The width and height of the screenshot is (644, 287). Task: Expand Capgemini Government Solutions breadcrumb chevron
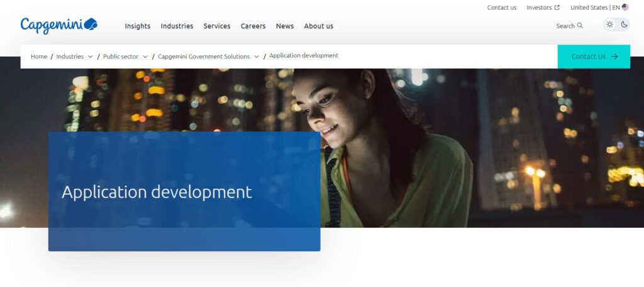tap(257, 57)
